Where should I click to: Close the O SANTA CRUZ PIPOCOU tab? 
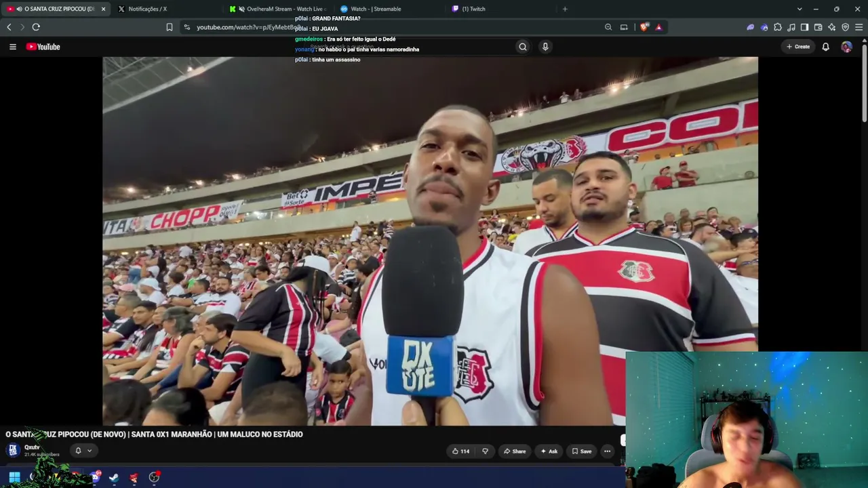click(103, 9)
